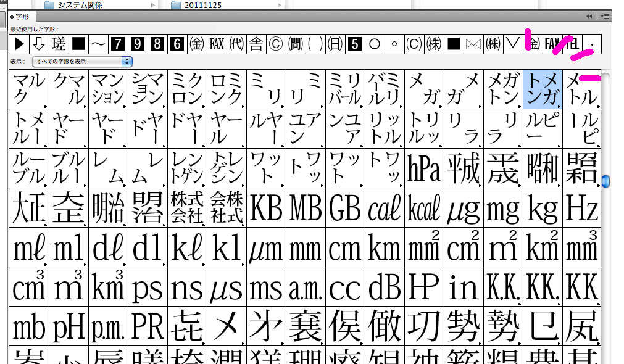This screenshot has width=624, height=364.
Task: Cycle panel view with arrows beside 字形
Action: [x=12, y=17]
